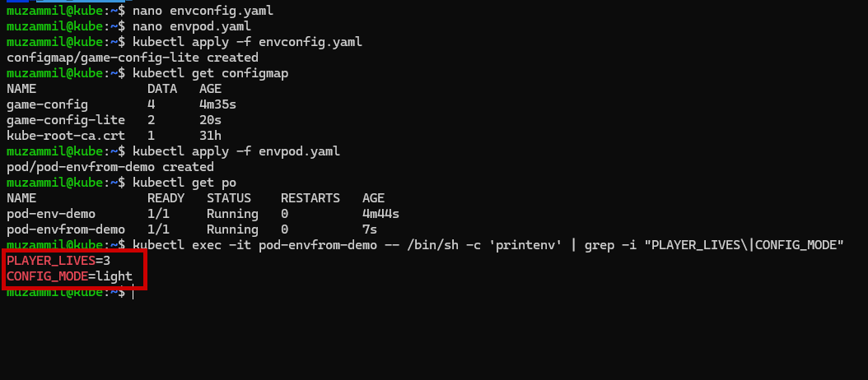
Task: Select the "kubectl apply -f envconfig.yaml" command
Action: click(247, 42)
